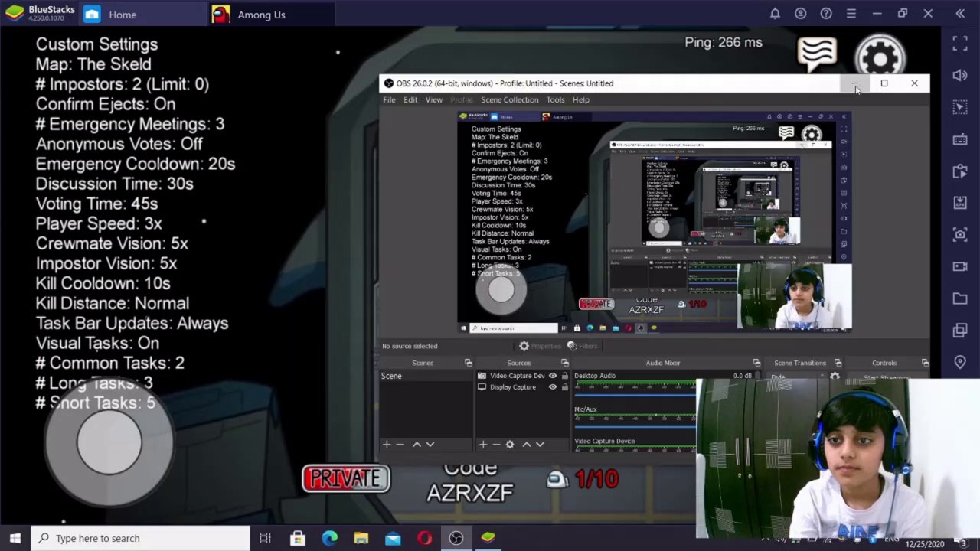
Task: Open source properties gear in Sources toolbar
Action: tap(510, 444)
